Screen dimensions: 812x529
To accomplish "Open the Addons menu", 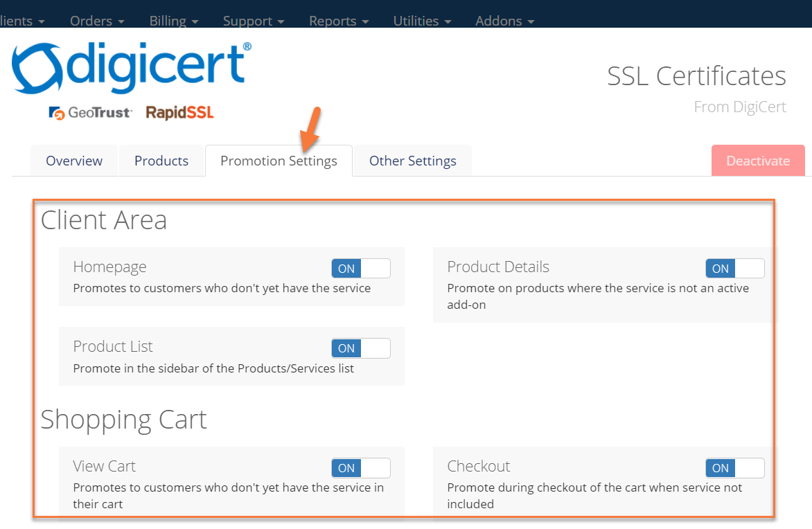I will (x=504, y=21).
